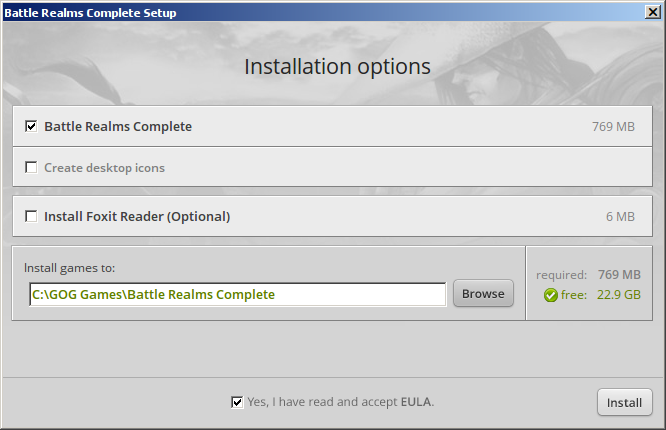666x430 pixels.
Task: Focus the install path input field
Action: (x=238, y=294)
